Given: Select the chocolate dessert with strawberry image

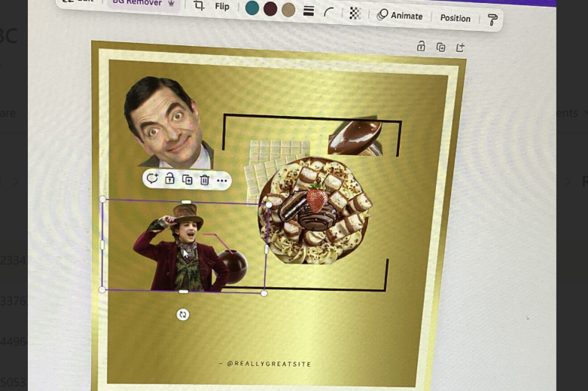Looking at the screenshot, I should [x=315, y=210].
